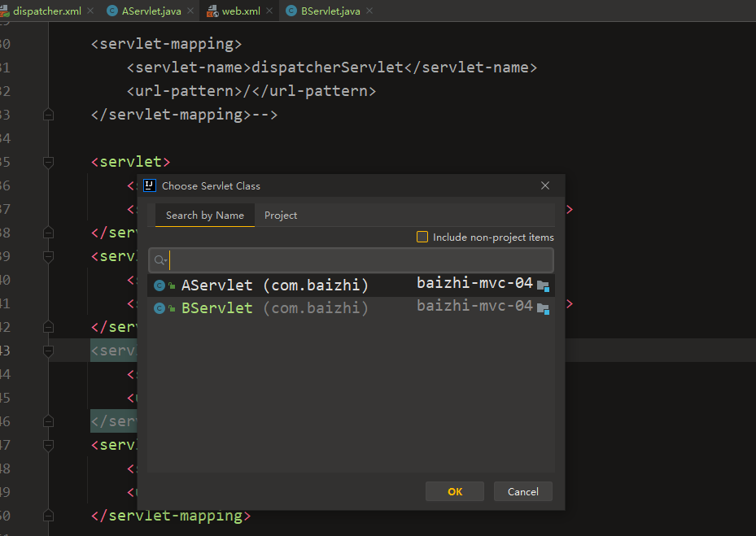Screen dimensions: 756x536
Task: Click the IntelliJ logo in dialog title
Action: coord(150,185)
